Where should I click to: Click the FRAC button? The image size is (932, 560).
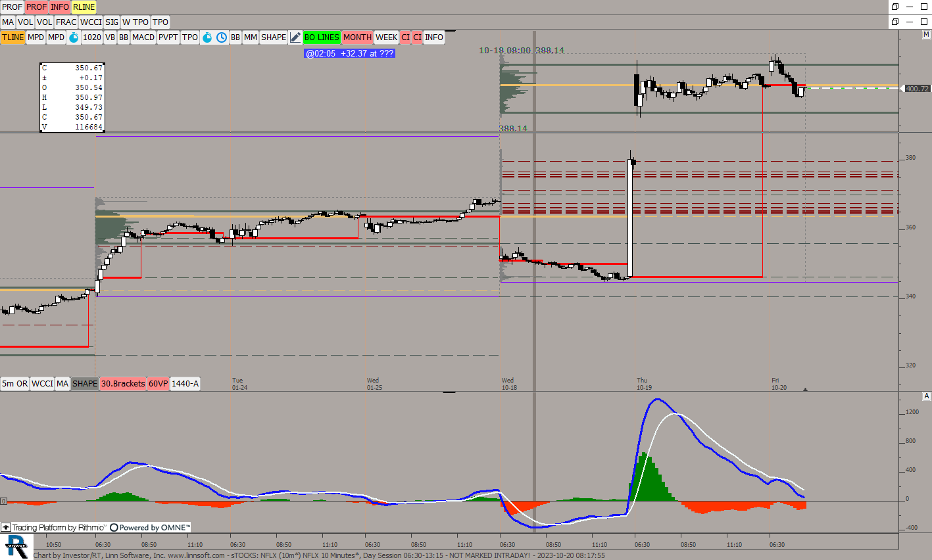66,22
